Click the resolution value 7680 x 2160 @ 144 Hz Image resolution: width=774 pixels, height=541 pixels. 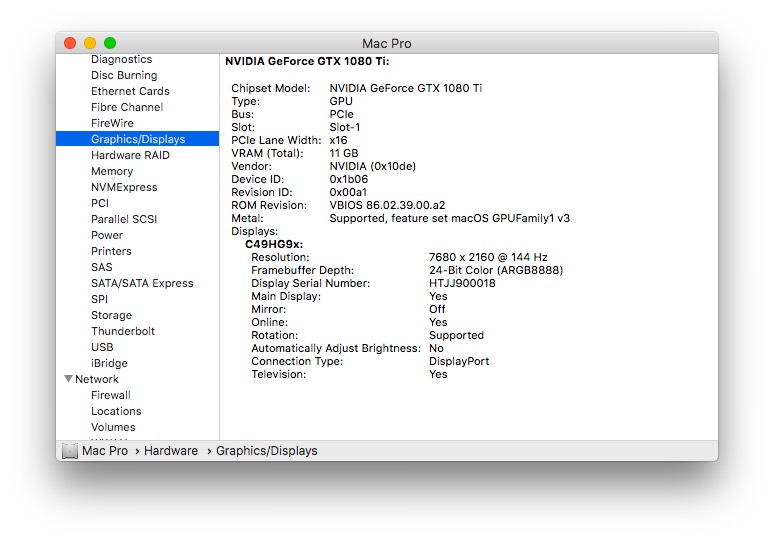488,257
